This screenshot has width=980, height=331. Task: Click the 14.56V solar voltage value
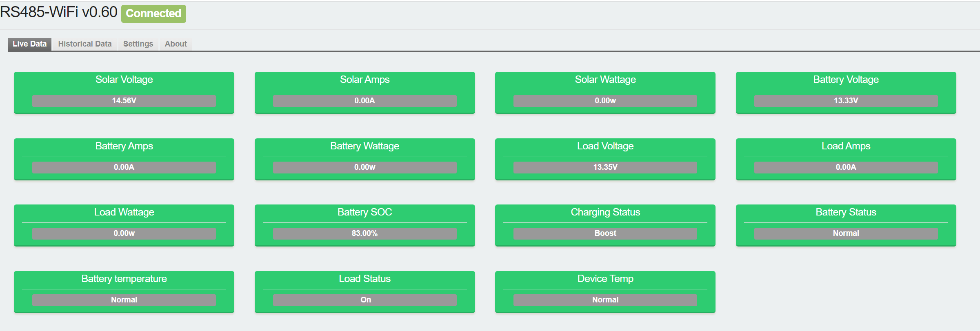[124, 101]
